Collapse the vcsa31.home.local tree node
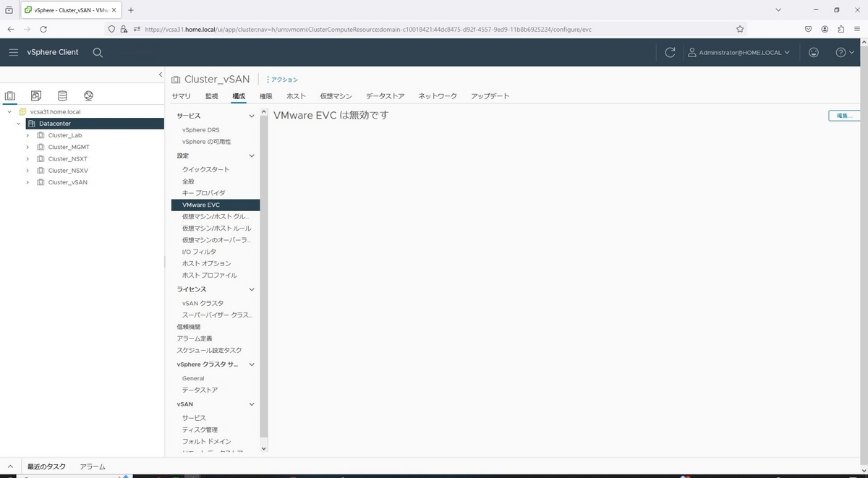The image size is (868, 478). (x=9, y=112)
